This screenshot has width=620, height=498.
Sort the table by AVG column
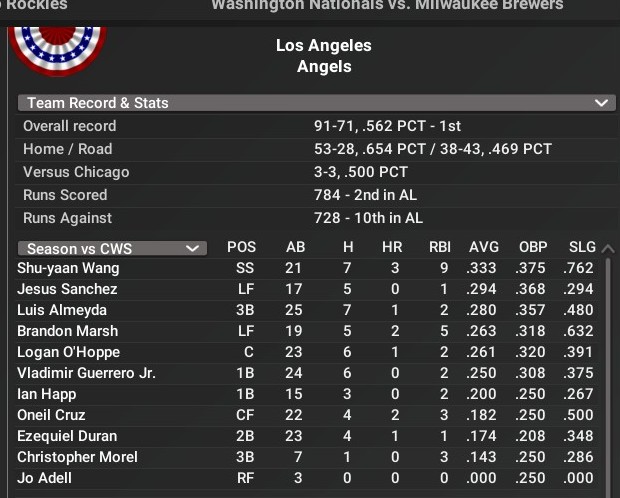484,247
